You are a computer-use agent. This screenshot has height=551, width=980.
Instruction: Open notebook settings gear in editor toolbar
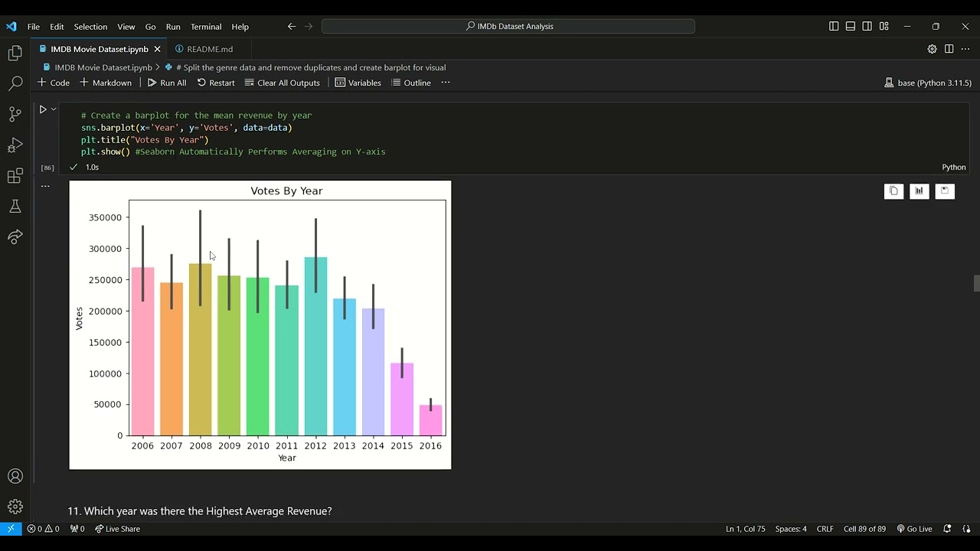932,49
